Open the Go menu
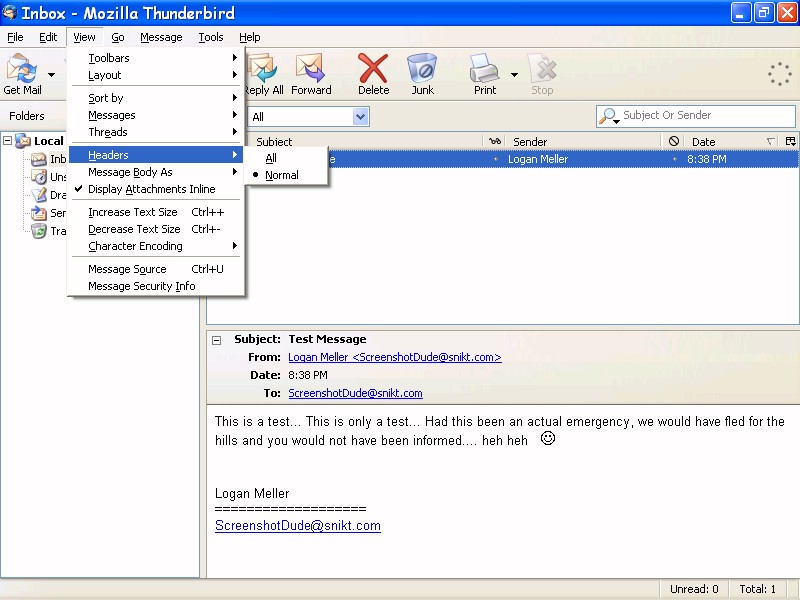The width and height of the screenshot is (800, 600). click(118, 37)
